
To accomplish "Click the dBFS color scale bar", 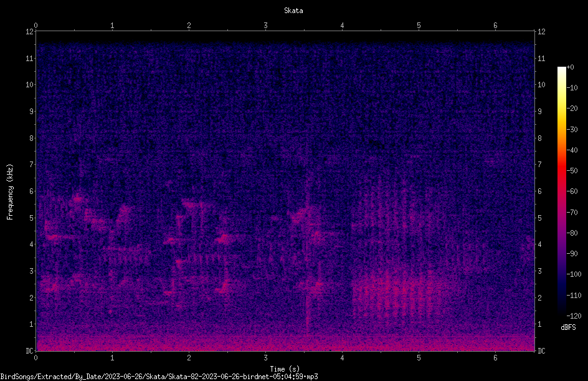I will [561, 191].
